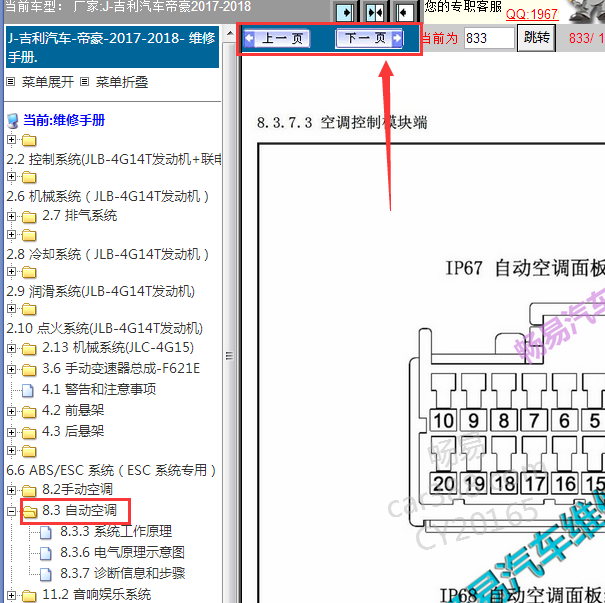Viewport: 605px width, 603px height.
Task: Click the 2.8 冷却系统 folder icon
Action: 29,235
